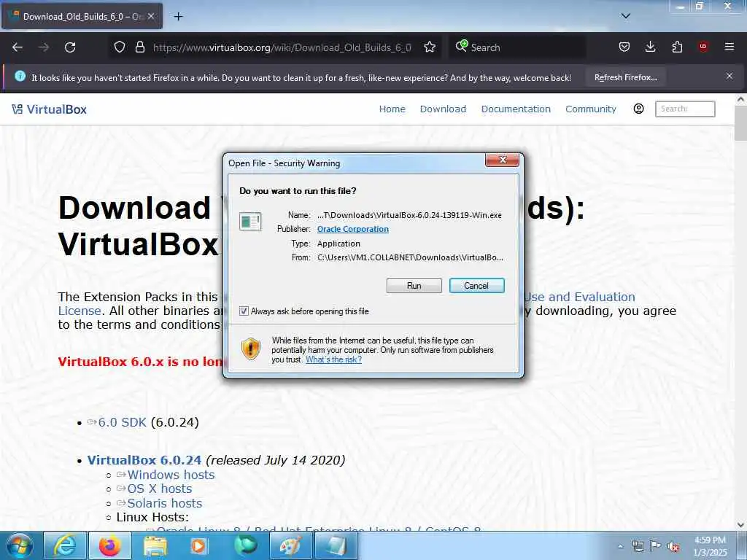747x560 pixels.
Task: Click the VirtualBox site search field
Action: 685,109
